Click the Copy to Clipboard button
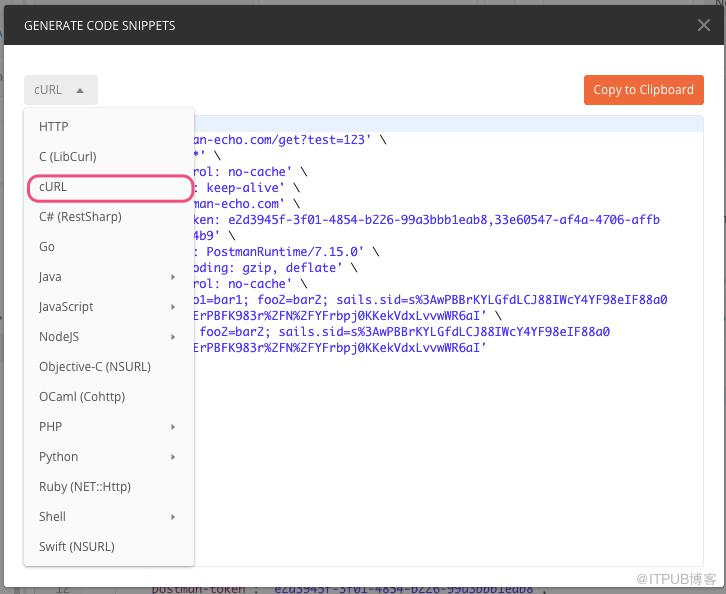 [x=643, y=90]
